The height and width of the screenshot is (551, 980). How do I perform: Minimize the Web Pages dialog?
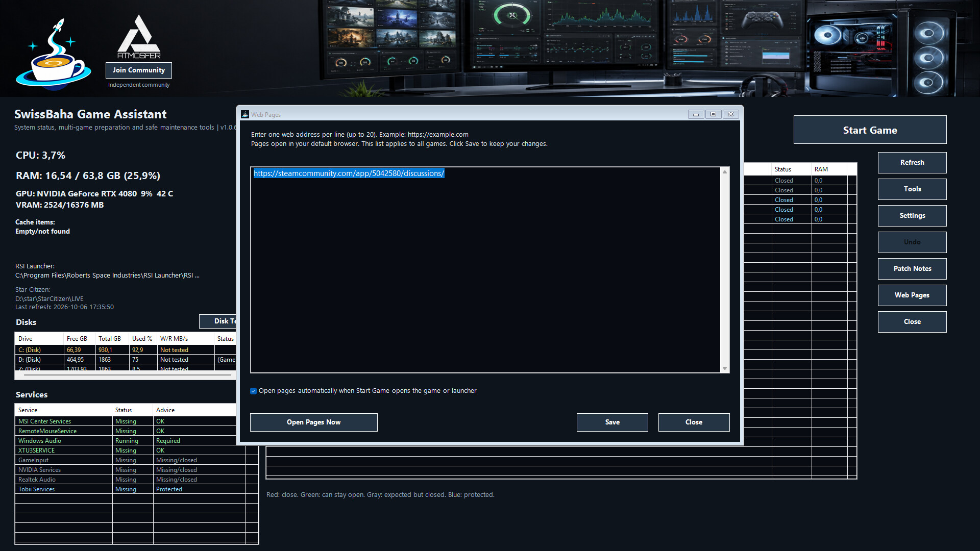pos(696,114)
